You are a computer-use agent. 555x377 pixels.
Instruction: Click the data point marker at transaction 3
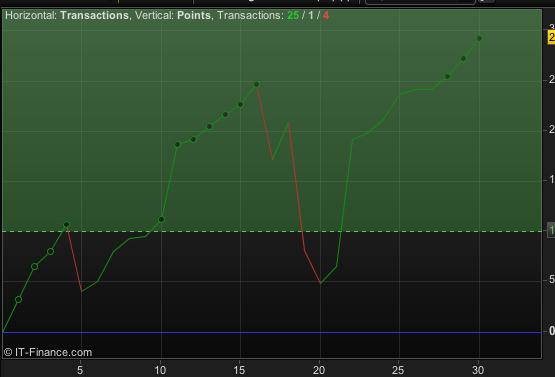(x=50, y=252)
